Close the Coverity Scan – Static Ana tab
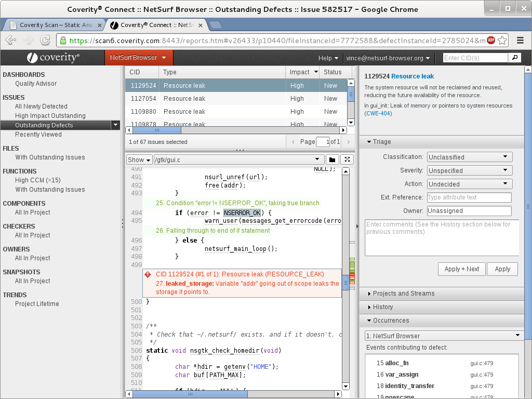Screen dimensions: 532x399 point(99,25)
